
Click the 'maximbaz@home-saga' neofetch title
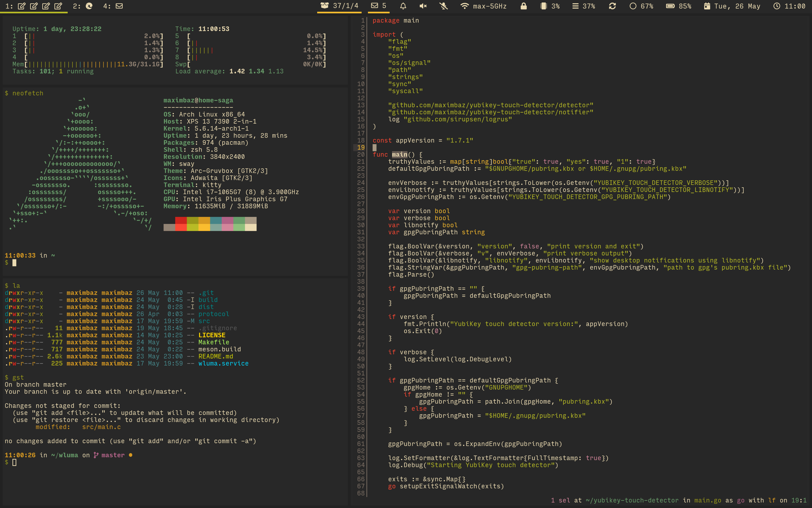pos(198,100)
